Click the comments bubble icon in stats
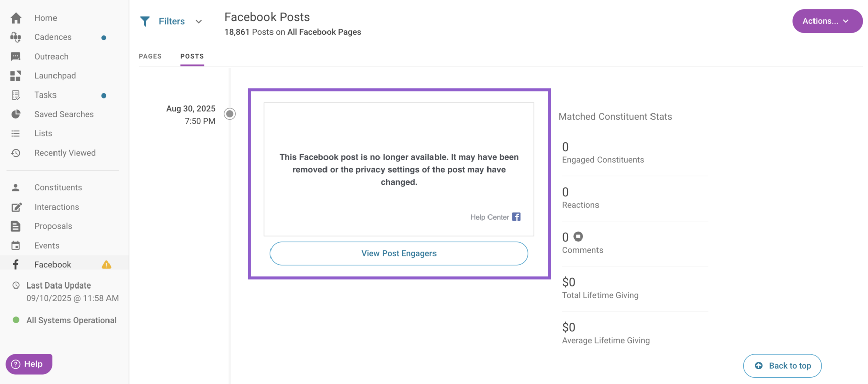This screenshot has width=868, height=384. 578,236
